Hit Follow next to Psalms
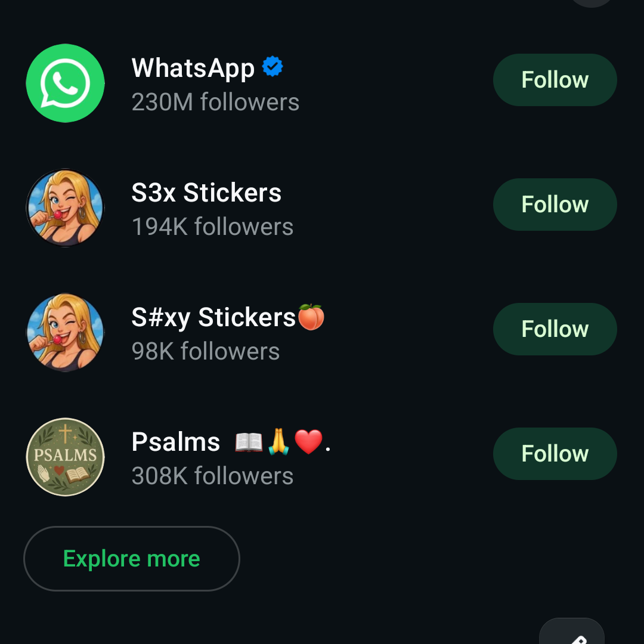 [555, 454]
